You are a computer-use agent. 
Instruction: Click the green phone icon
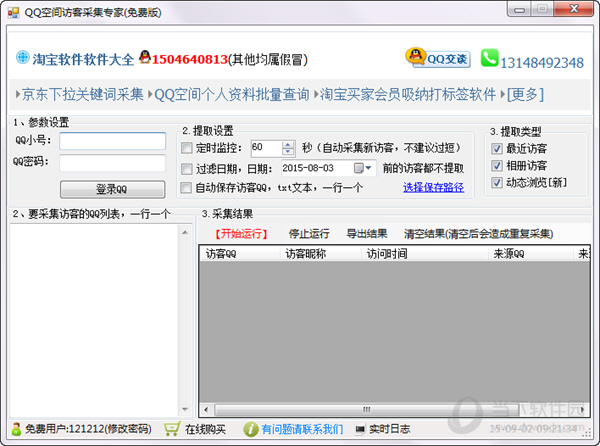point(489,59)
